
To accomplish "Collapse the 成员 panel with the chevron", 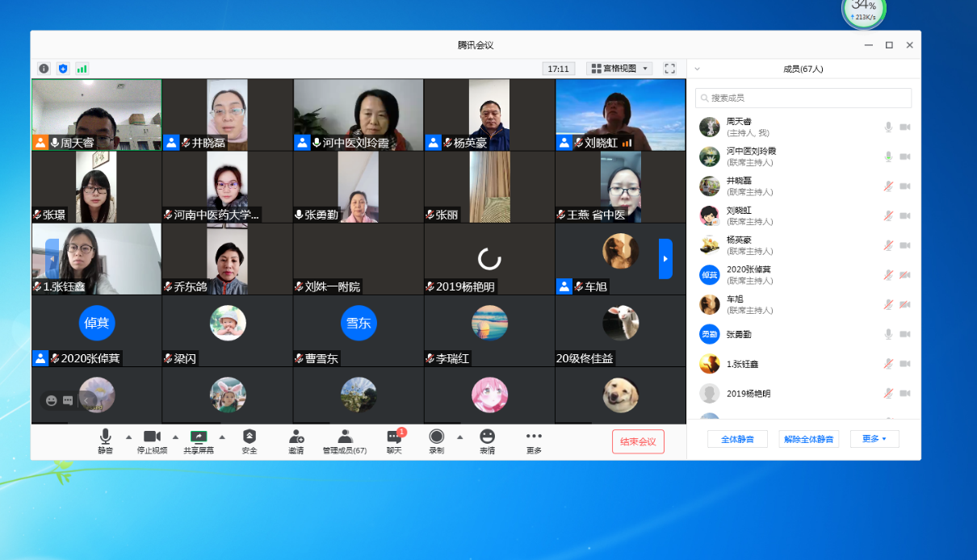I will tap(698, 69).
